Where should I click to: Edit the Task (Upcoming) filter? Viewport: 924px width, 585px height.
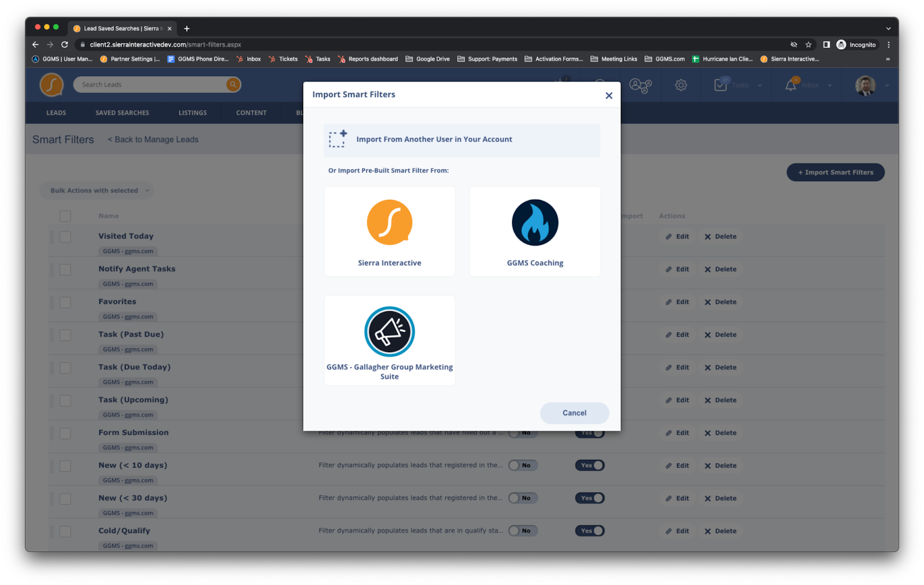pyautogui.click(x=677, y=400)
